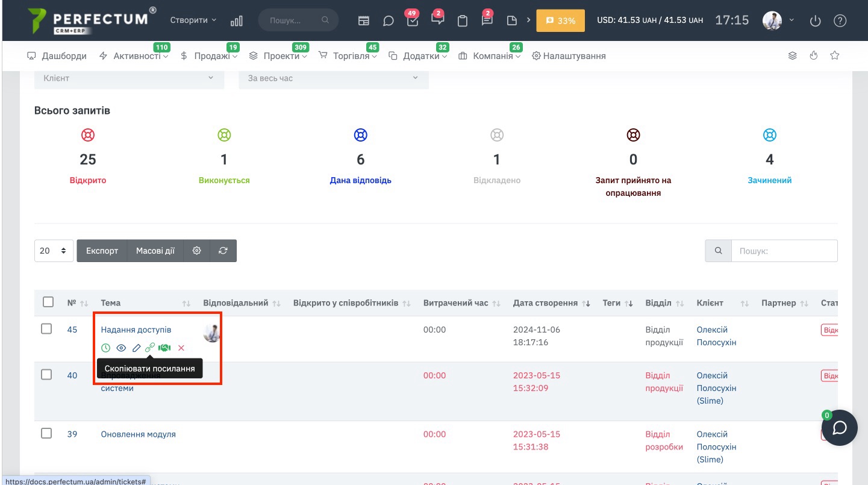
Task: Expand the Компанія menu
Action: 490,56
